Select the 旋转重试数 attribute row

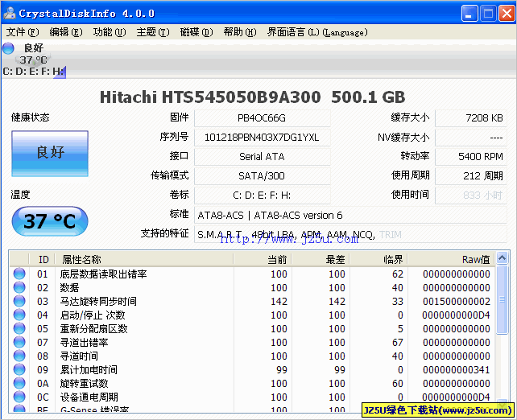point(252,384)
